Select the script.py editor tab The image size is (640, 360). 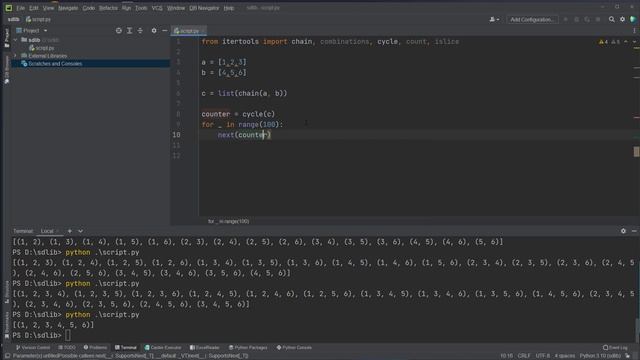click(x=189, y=31)
